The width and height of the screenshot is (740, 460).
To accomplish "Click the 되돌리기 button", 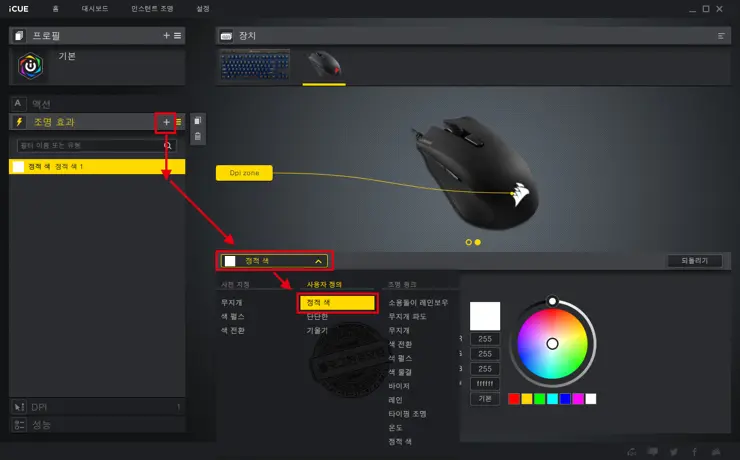I will click(695, 261).
